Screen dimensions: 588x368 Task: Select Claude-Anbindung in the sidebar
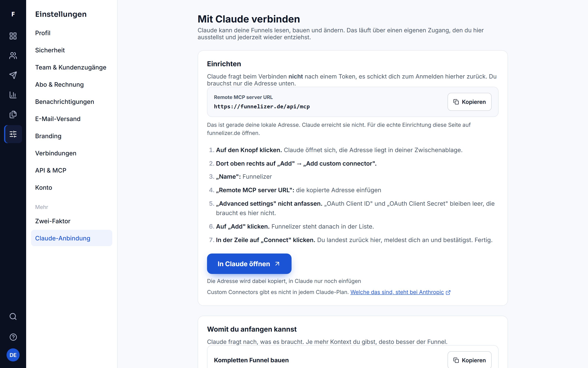pyautogui.click(x=72, y=238)
